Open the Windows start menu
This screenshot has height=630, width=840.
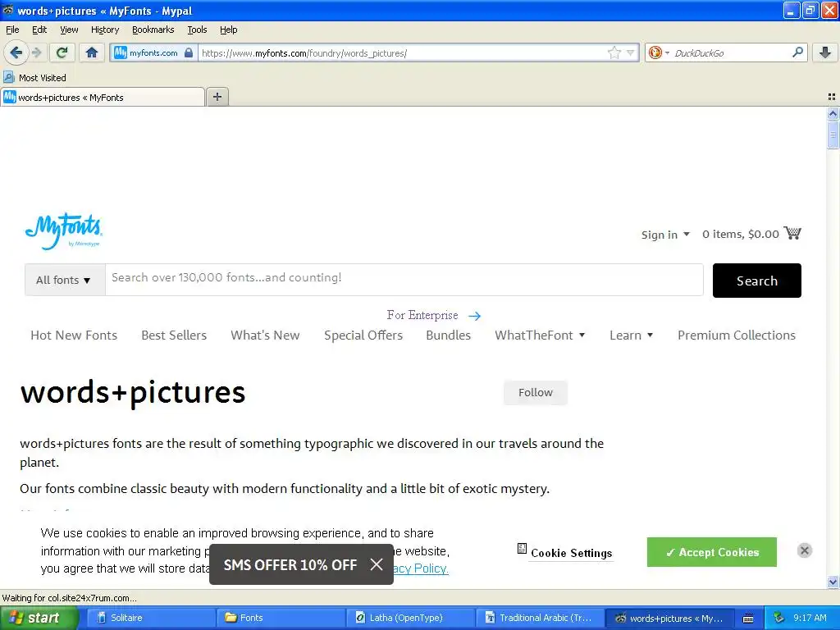point(39,618)
